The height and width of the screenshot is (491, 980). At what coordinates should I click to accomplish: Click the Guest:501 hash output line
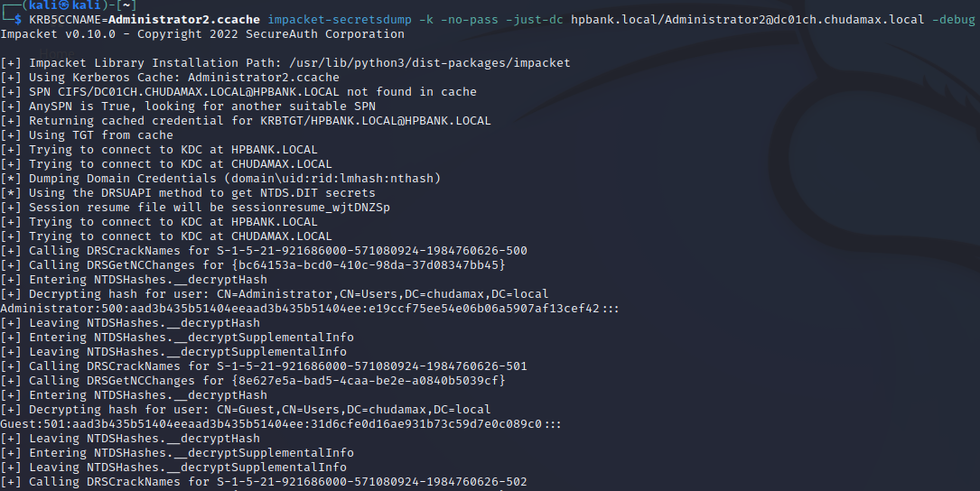(x=281, y=423)
